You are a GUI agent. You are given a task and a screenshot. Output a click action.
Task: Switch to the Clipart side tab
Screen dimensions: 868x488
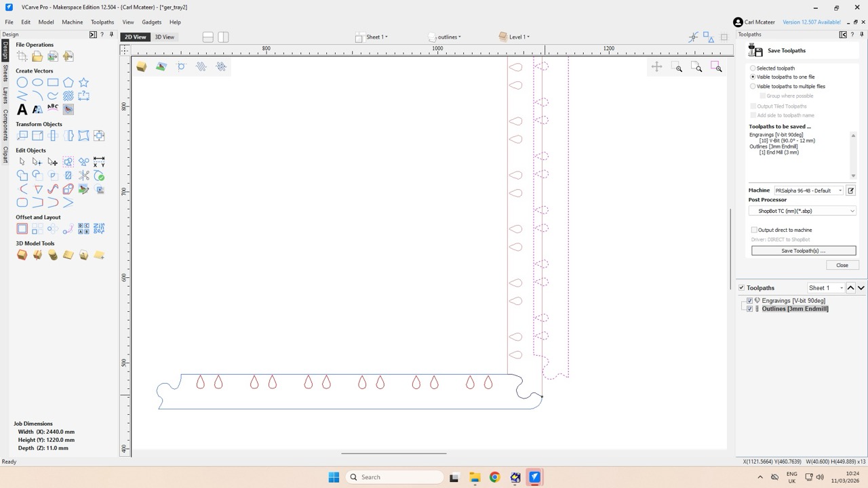5,155
